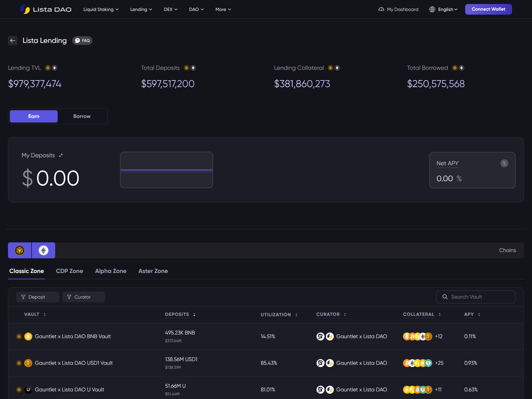
Task: Click BNB chain icon beside Total Deposits
Action: click(187, 68)
